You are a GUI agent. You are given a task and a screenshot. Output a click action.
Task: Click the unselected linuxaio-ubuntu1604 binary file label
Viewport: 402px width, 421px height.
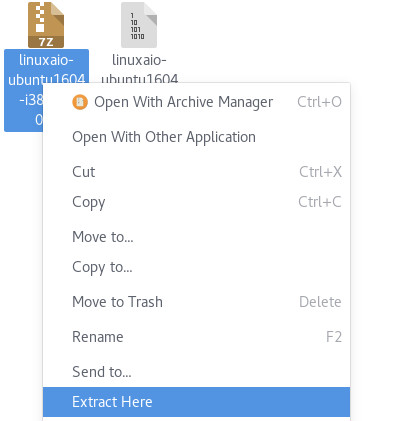[139, 69]
